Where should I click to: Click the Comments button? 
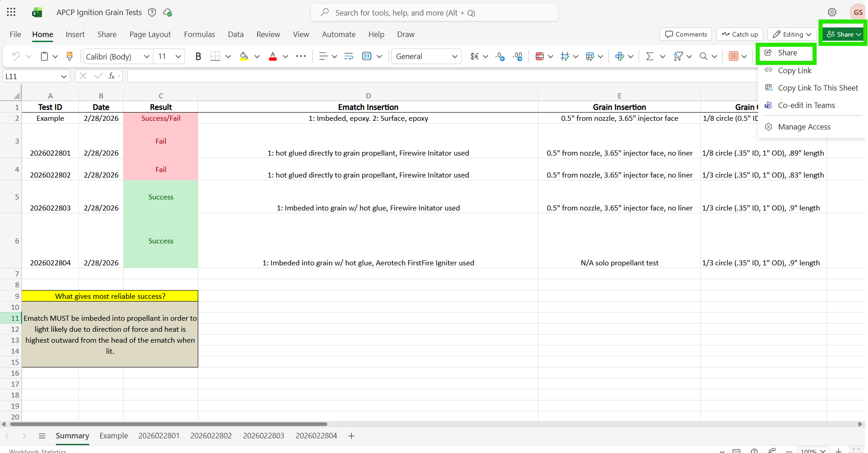pos(686,34)
